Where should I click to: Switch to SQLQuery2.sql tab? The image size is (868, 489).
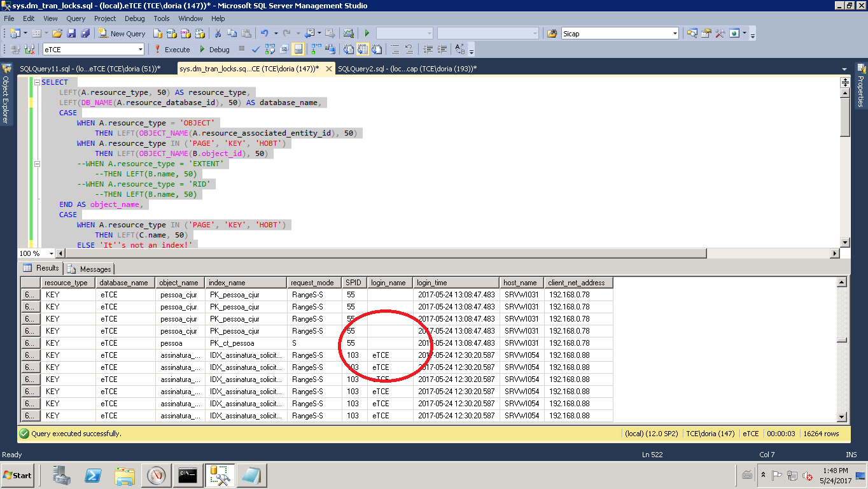tap(407, 69)
